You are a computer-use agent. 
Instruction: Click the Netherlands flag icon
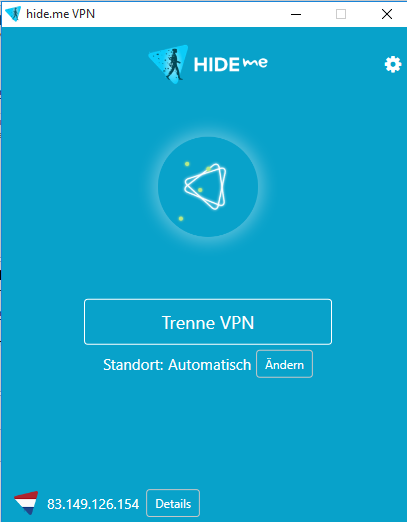[x=26, y=503]
